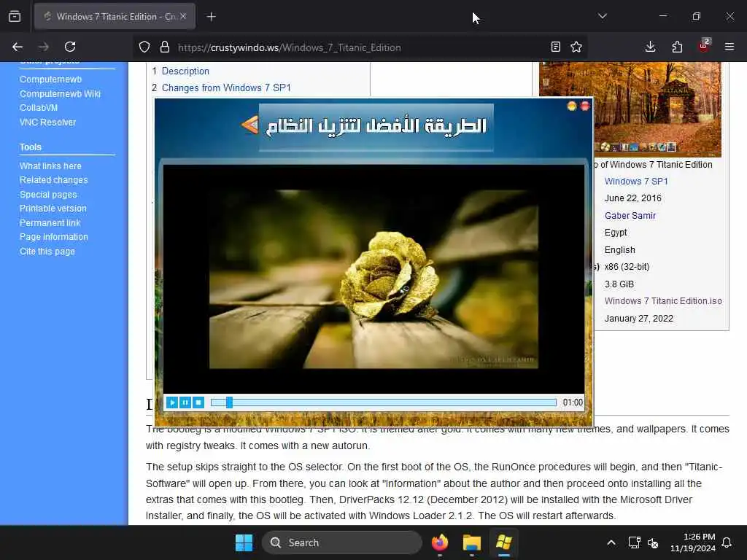Expand the list all tabs chevron
This screenshot has height=560, width=747.
[603, 16]
